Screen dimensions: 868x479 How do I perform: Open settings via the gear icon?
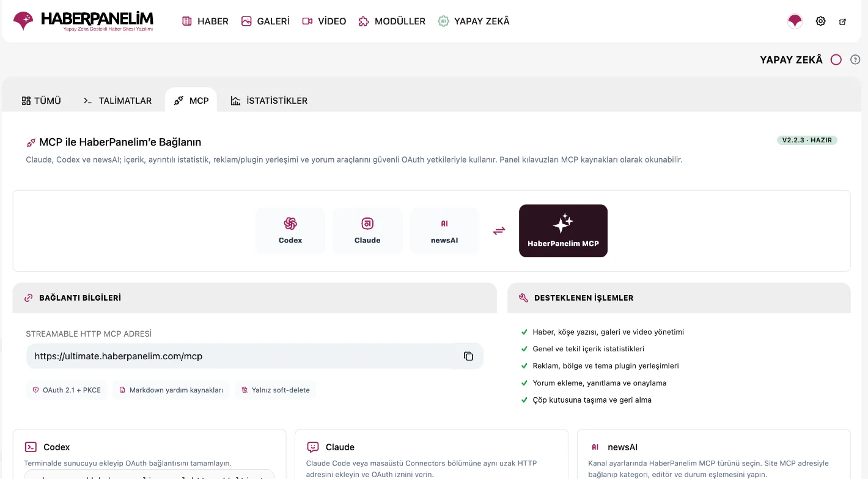[x=820, y=21]
